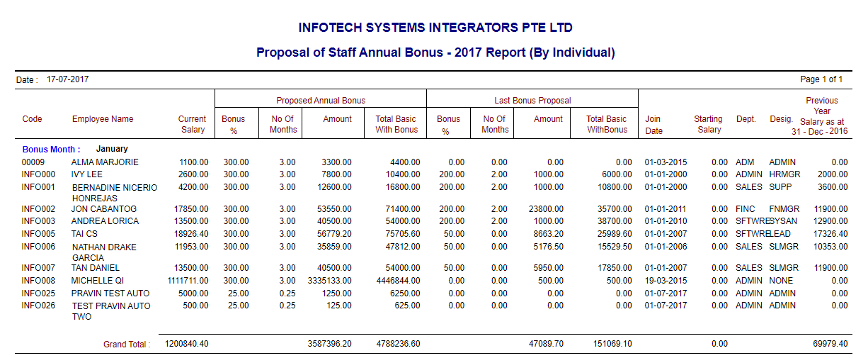Click previous year salary total 69979.40
This screenshot has height=358, width=868.
(x=830, y=344)
